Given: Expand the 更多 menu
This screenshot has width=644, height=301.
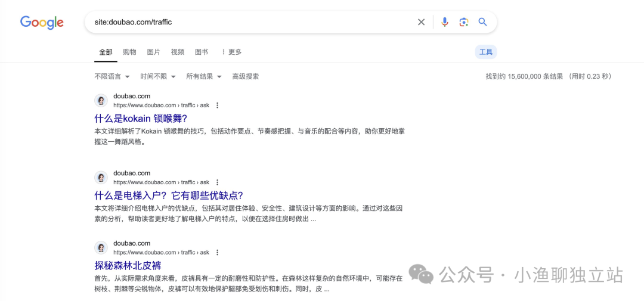Looking at the screenshot, I should pyautogui.click(x=231, y=52).
